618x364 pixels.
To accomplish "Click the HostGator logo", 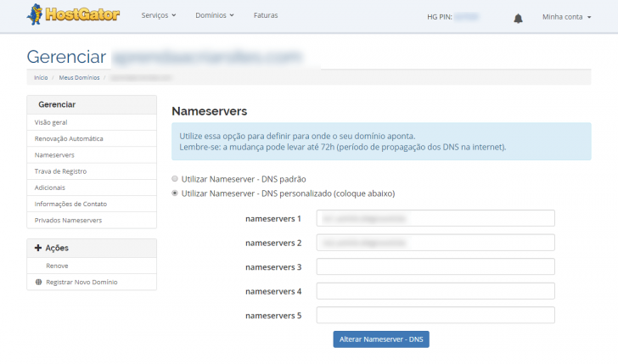I will (73, 14).
